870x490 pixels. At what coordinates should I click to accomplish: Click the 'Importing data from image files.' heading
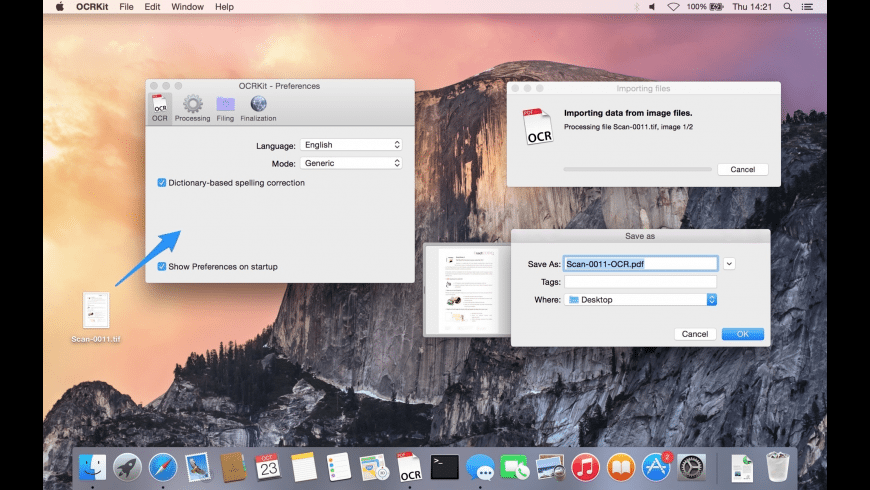[x=628, y=113]
